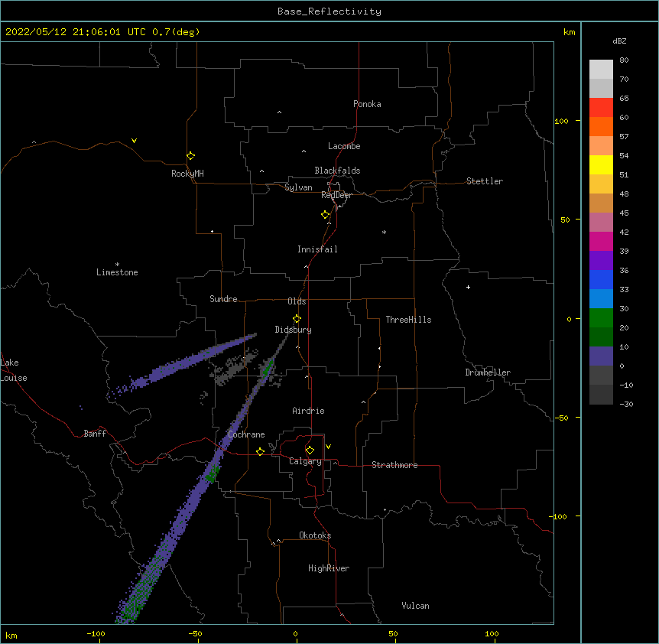Click the yellow diamond marker above RockyMH
The width and height of the screenshot is (659, 644).
[x=190, y=156]
